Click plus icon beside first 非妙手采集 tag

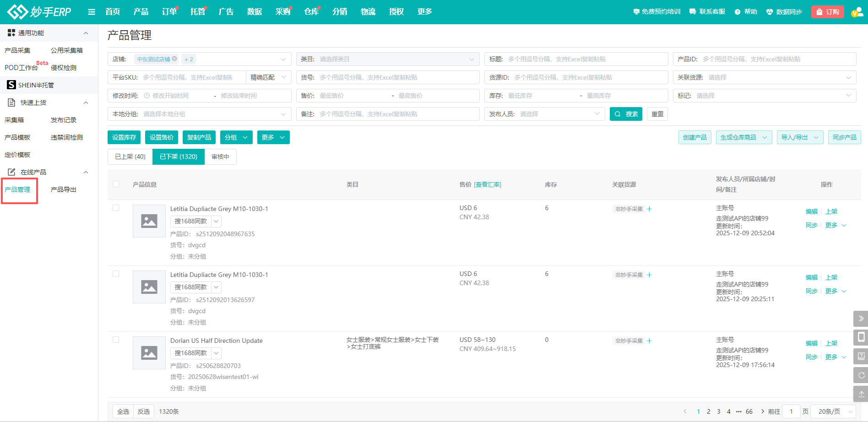649,209
